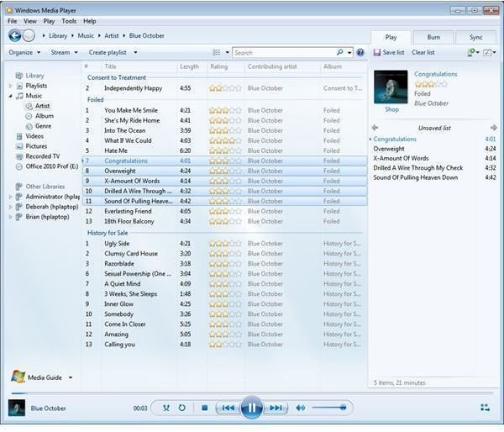Click the Windows logo Media Guide icon

[x=18, y=377]
